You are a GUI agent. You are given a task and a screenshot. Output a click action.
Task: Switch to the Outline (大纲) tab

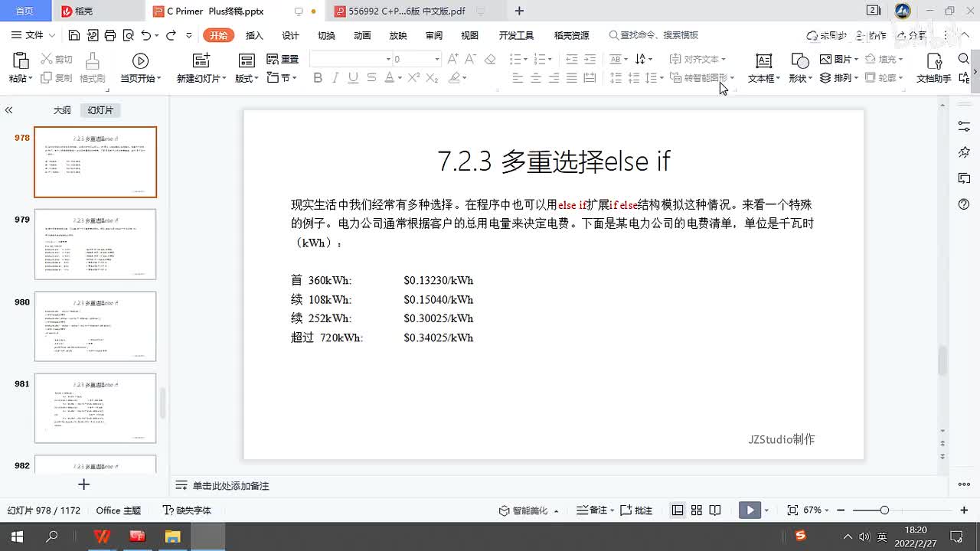[62, 110]
